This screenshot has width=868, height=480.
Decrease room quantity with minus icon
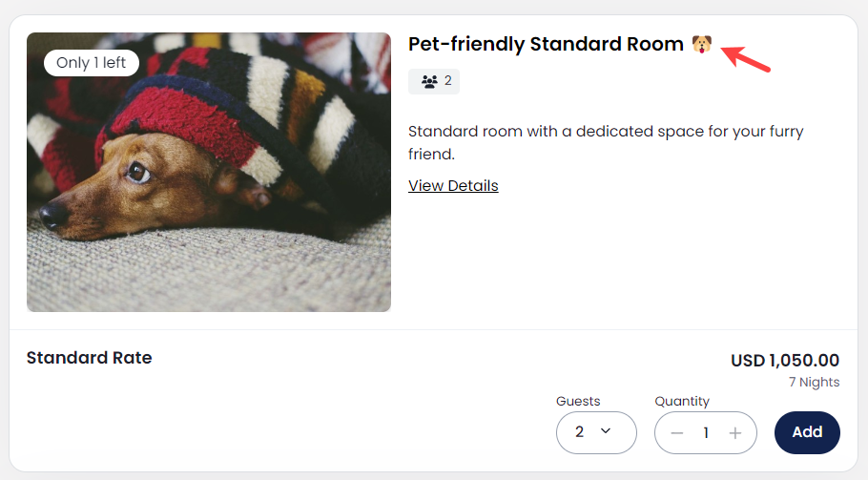tap(677, 433)
